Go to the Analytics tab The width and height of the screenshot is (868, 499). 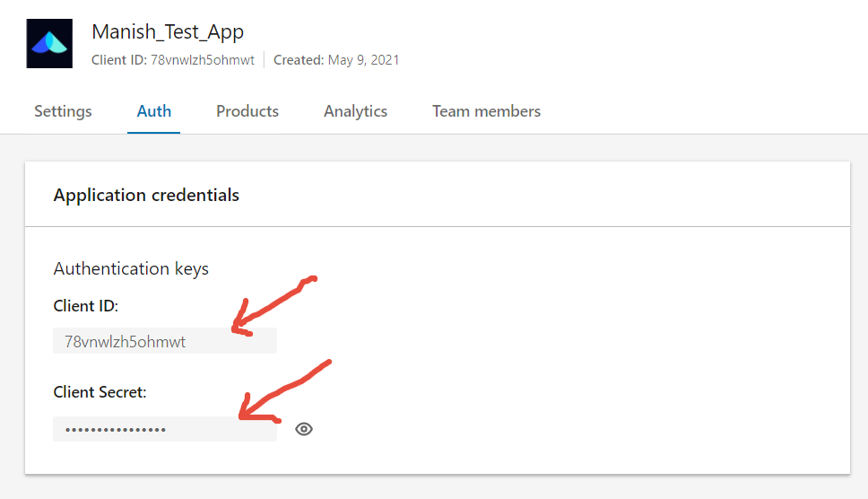pyautogui.click(x=355, y=111)
